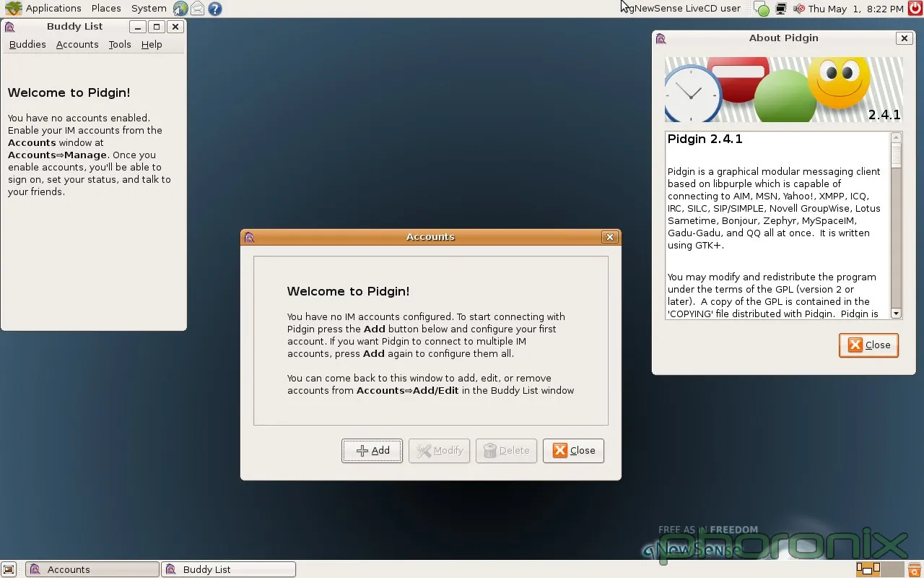Click the Delete button in Accounts window
924x578 pixels.
506,450
